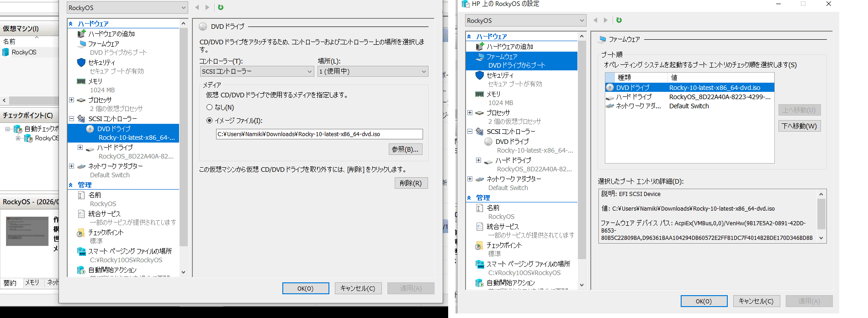Click boot entry details scrollbar down arrow
868x318 pixels.
821,238
